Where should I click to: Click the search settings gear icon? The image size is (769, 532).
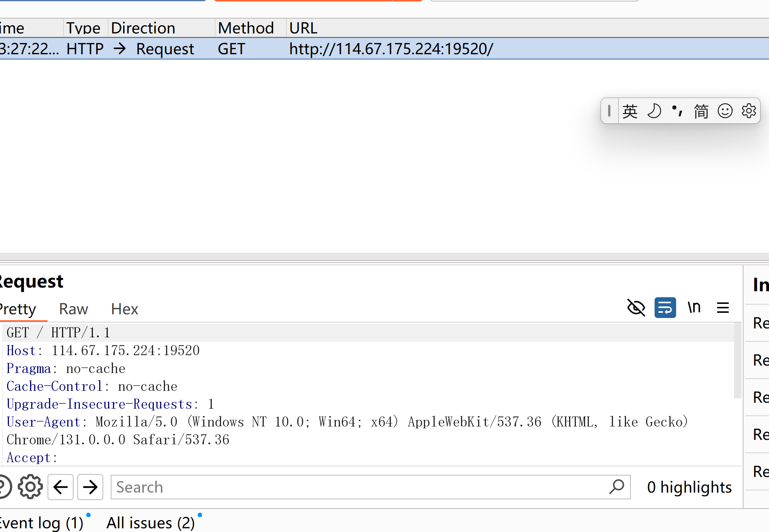[x=30, y=487]
